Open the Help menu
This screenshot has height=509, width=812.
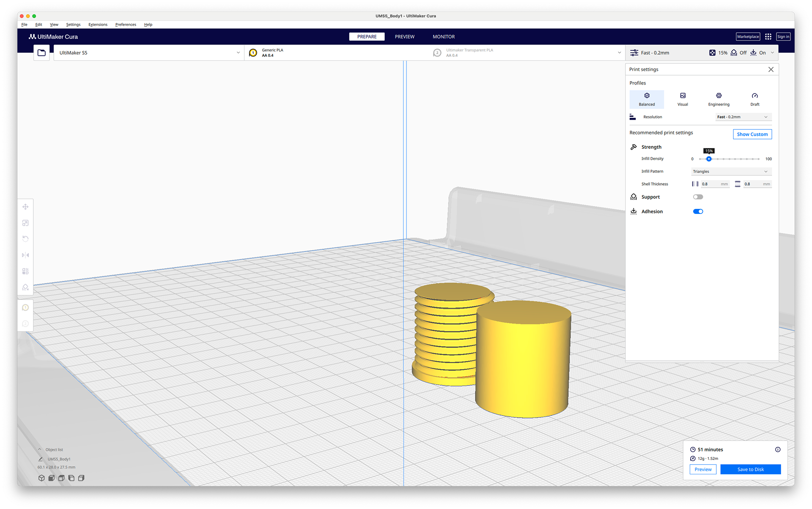[x=148, y=25]
